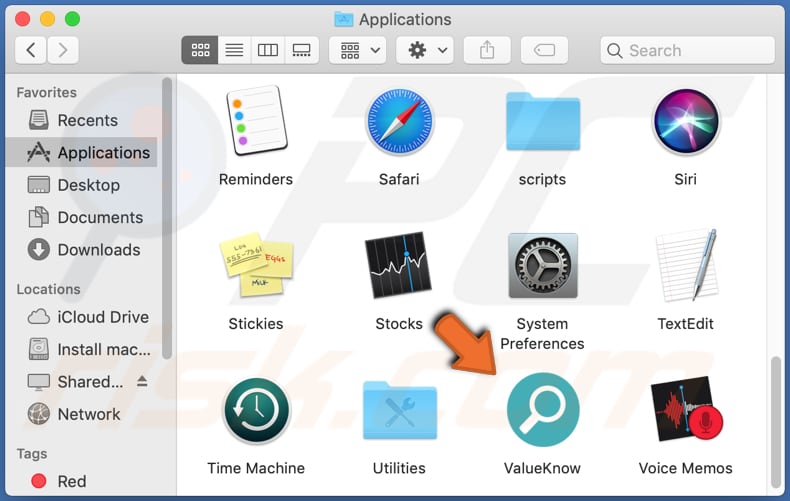The width and height of the screenshot is (790, 501).
Task: Click the Locations sidebar heading
Action: [x=48, y=289]
